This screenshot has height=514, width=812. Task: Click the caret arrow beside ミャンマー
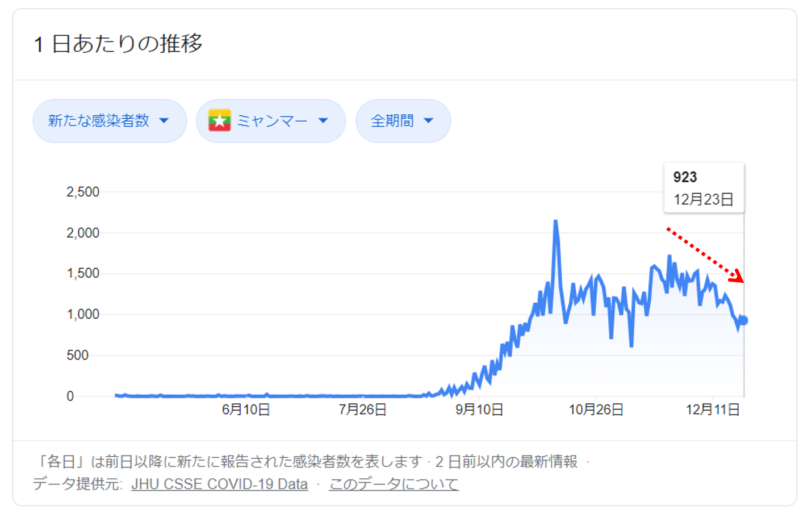coord(323,120)
